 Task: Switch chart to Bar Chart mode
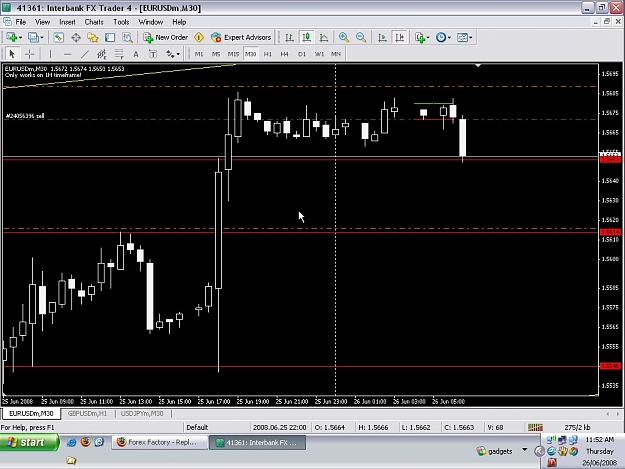click(x=289, y=37)
